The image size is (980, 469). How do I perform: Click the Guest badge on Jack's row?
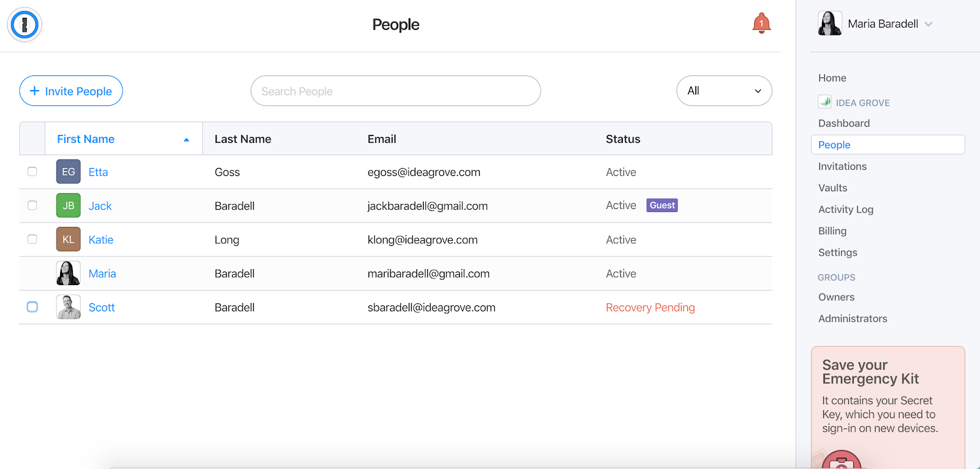point(662,205)
